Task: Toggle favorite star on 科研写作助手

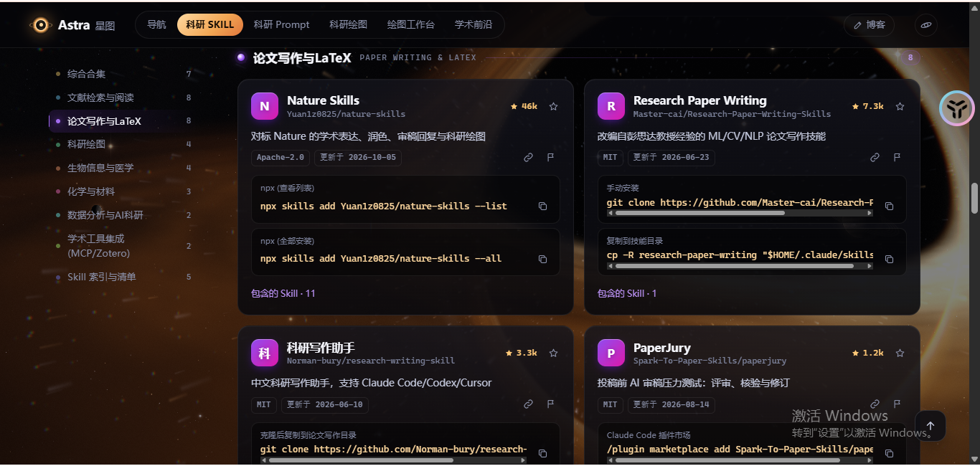Action: [x=553, y=353]
